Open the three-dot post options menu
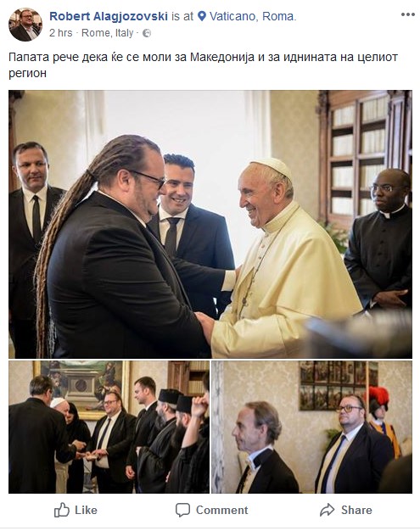 pyautogui.click(x=408, y=14)
